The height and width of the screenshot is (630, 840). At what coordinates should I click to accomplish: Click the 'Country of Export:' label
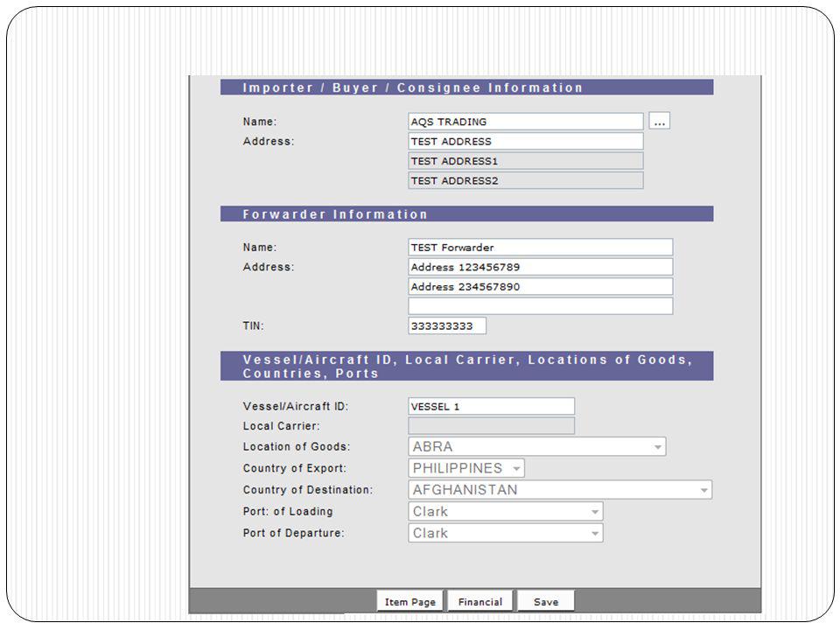[294, 467]
